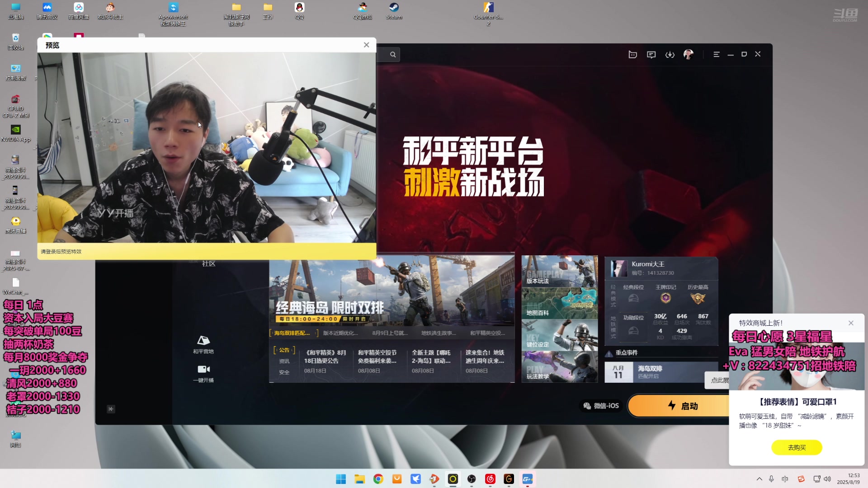Image resolution: width=868 pixels, height=488 pixels.
Task: Open the 12:53 clock and date panel
Action: click(x=848, y=479)
